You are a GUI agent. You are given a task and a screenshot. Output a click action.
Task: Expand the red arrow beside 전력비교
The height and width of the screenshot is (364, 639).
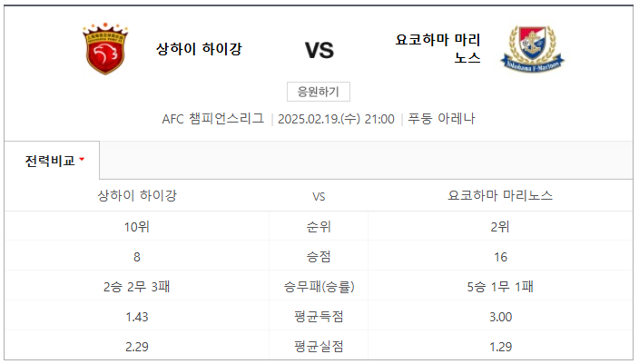click(x=82, y=160)
